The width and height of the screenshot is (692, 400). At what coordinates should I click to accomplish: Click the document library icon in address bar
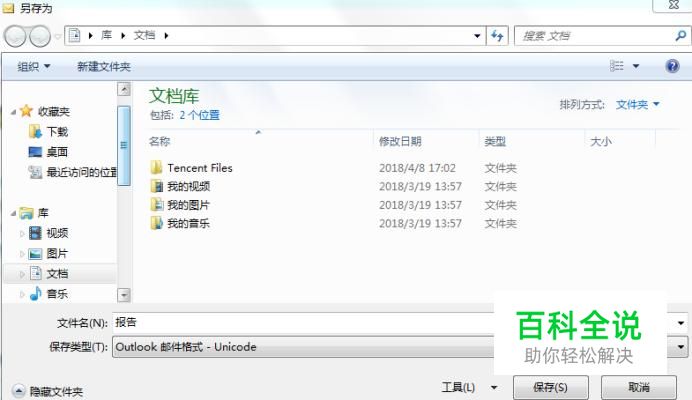[x=75, y=35]
